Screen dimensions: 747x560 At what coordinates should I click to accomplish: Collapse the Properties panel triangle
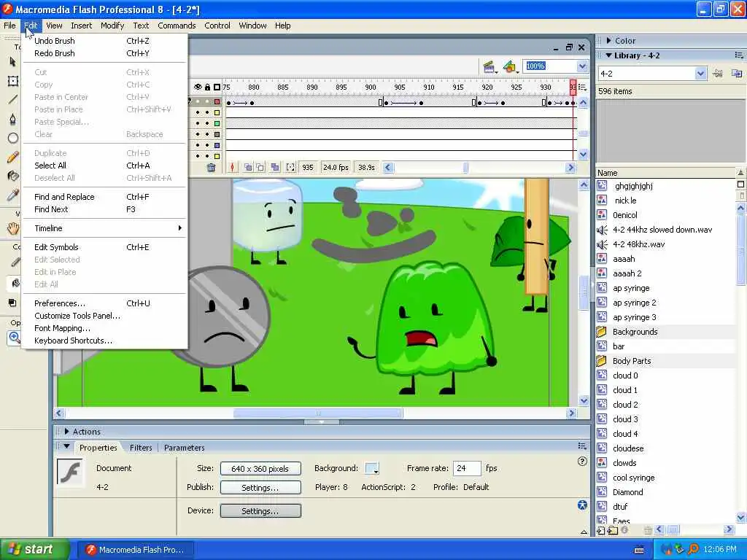pos(66,446)
